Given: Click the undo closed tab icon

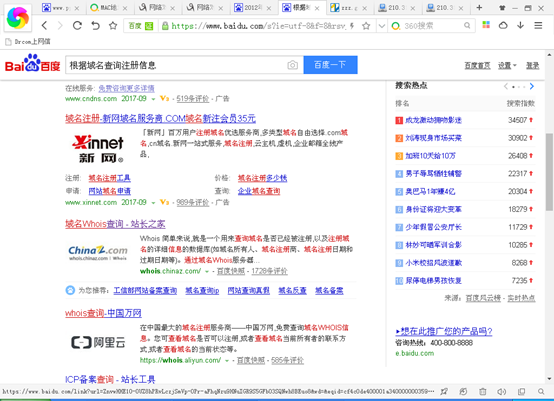Looking at the screenshot, I should pyautogui.click(x=95, y=25).
